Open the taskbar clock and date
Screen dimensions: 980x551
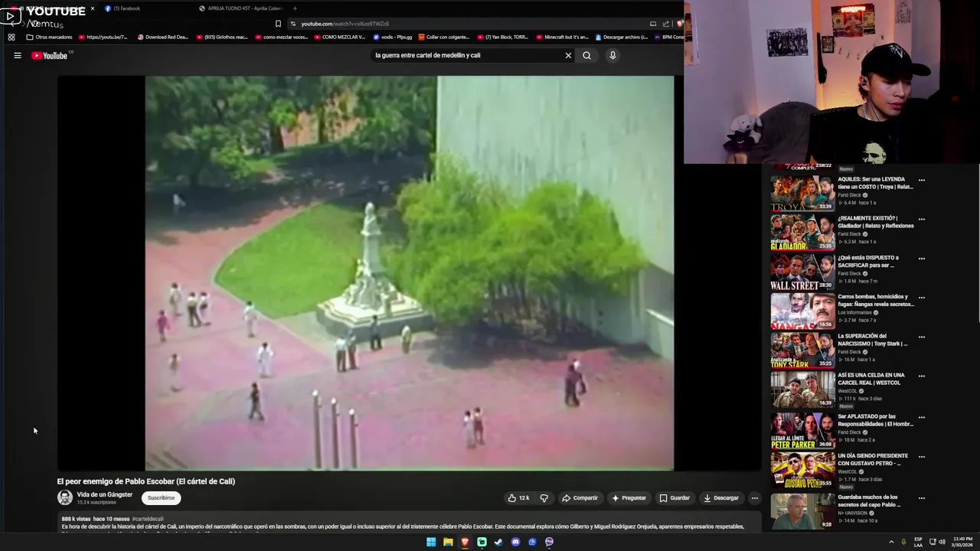click(963, 542)
